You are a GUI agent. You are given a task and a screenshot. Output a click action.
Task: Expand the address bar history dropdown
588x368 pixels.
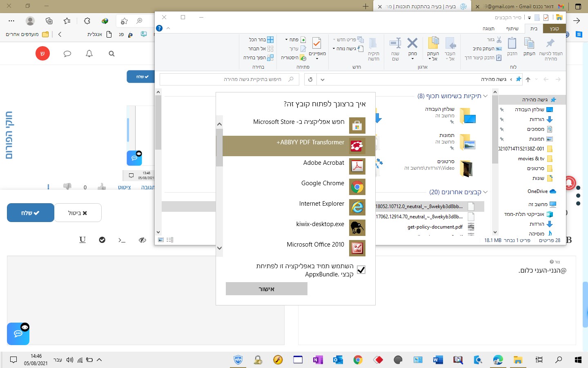click(x=323, y=79)
